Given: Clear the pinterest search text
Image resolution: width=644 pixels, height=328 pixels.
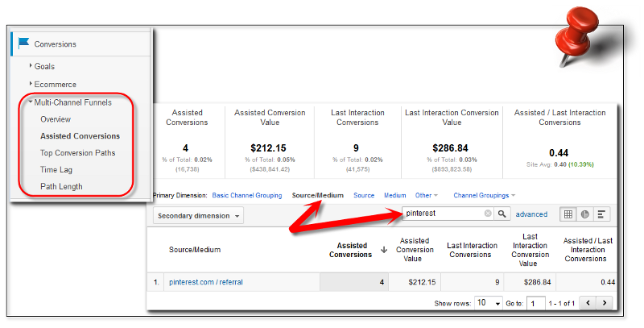Looking at the screenshot, I should click(x=488, y=214).
